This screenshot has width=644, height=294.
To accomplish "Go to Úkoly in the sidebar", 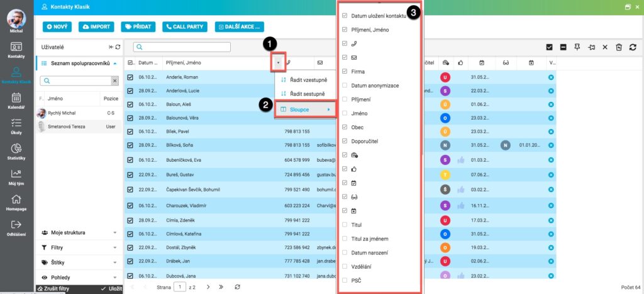I will click(x=16, y=127).
